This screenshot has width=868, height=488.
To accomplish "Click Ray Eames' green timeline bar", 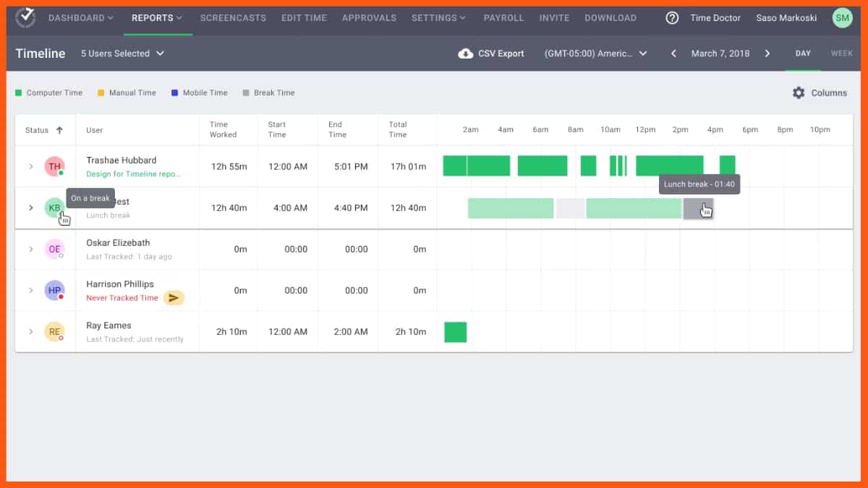I will (455, 331).
